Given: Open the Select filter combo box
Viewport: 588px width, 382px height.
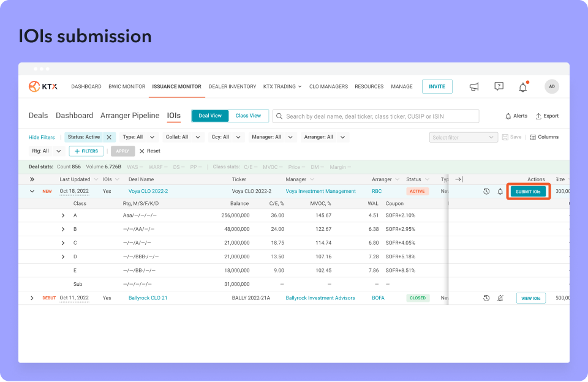Looking at the screenshot, I should (x=463, y=138).
